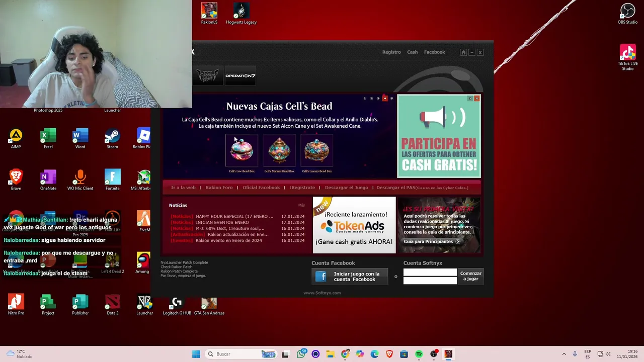
Task: Open the Rakion Foro link
Action: pos(219,188)
